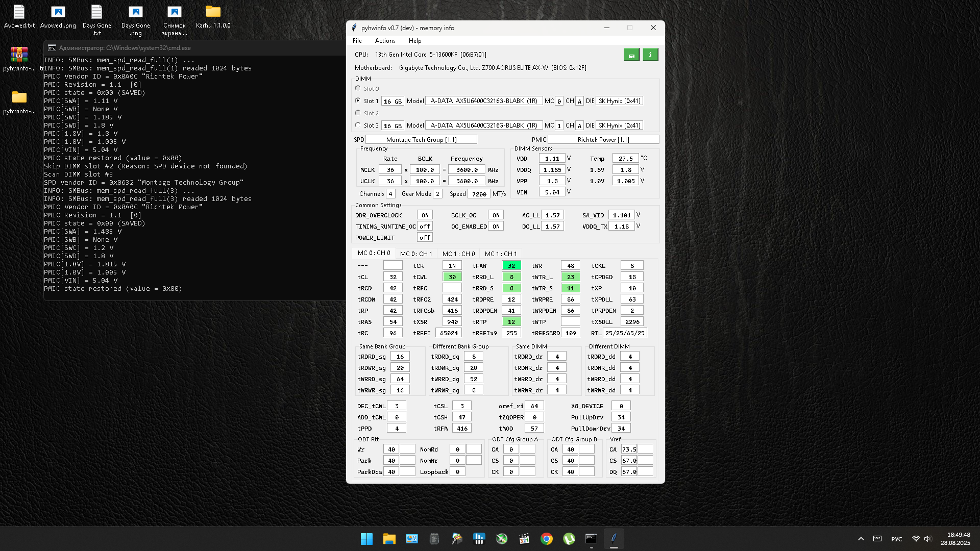Open uTorrent from the taskbar
980x551 pixels.
pyautogui.click(x=569, y=539)
